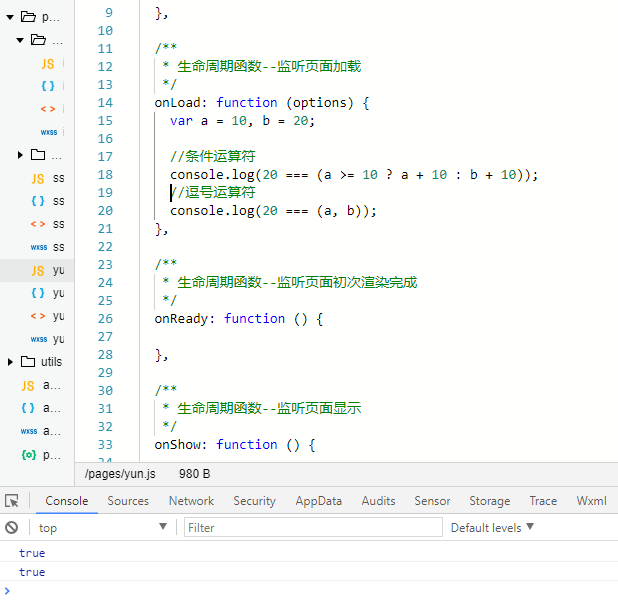
Task: Open the ss WXML angle-bracket file
Action: click(x=48, y=224)
